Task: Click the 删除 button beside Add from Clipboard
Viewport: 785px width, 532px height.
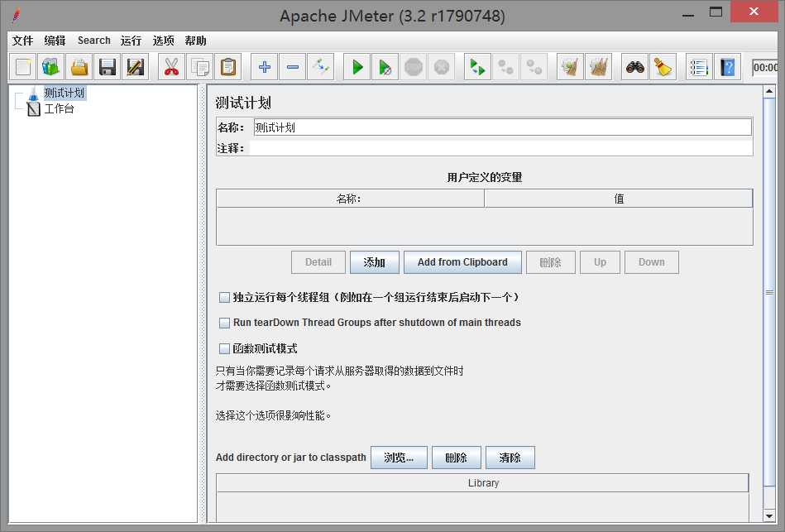Action: click(x=551, y=262)
